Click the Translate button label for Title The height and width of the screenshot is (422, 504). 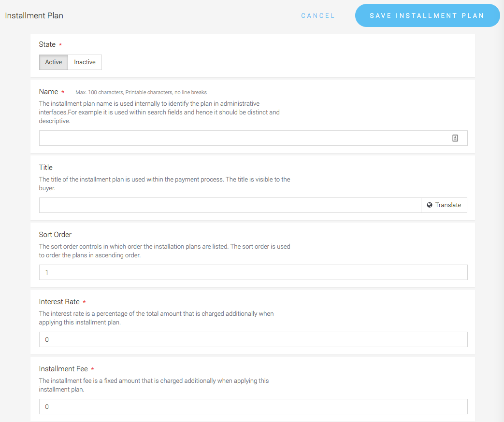click(448, 205)
